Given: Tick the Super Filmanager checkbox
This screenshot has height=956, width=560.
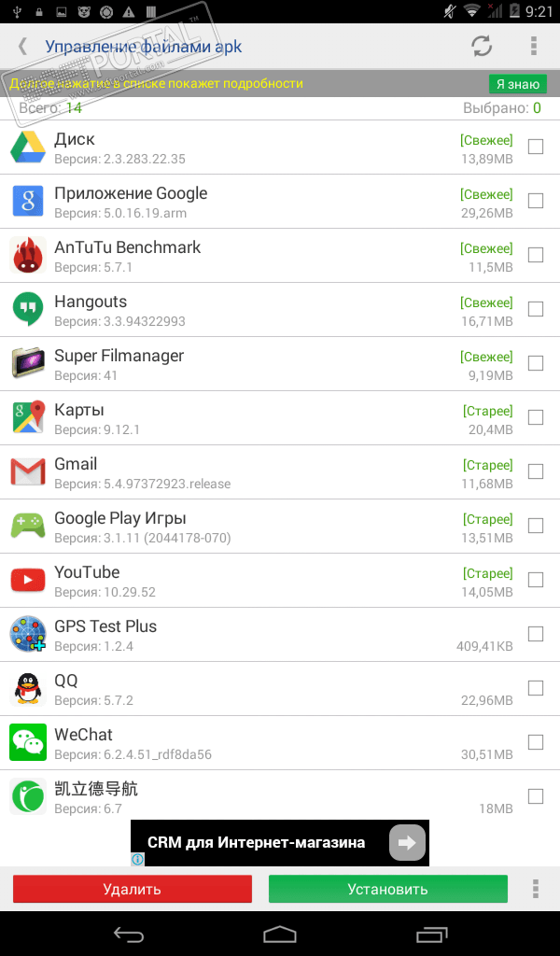Looking at the screenshot, I should (x=536, y=363).
